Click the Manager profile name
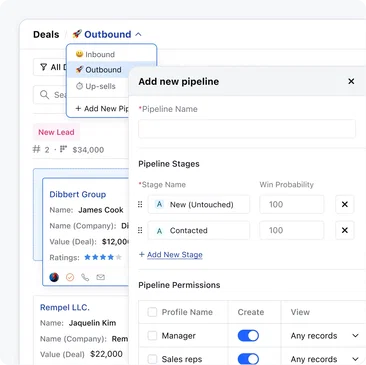This screenshot has height=365, width=366. pyautogui.click(x=179, y=336)
